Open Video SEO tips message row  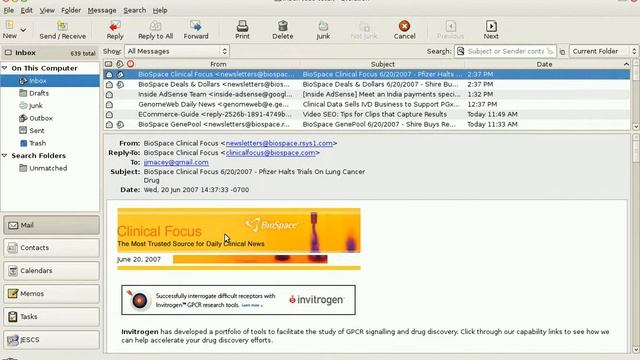coord(367,114)
